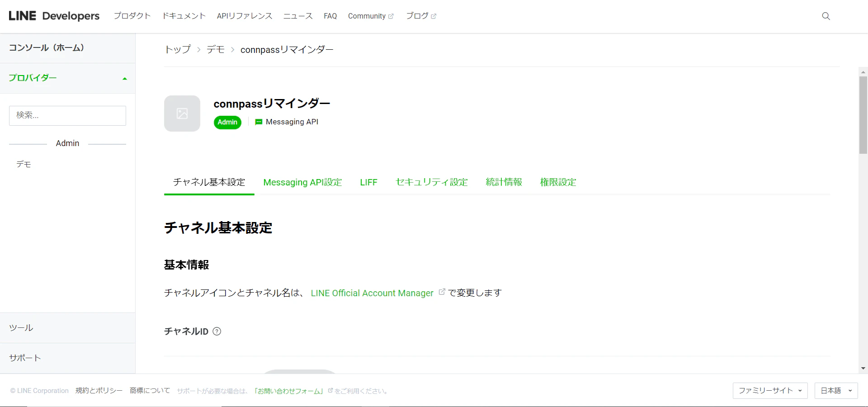Click the provider 検索 input field
Screen dimensions: 868x407
(67, 116)
